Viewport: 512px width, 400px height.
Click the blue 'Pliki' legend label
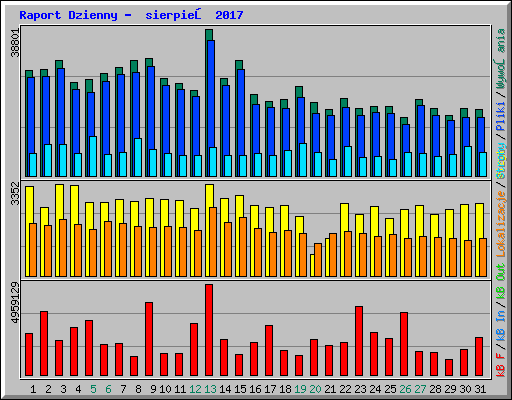501,117
